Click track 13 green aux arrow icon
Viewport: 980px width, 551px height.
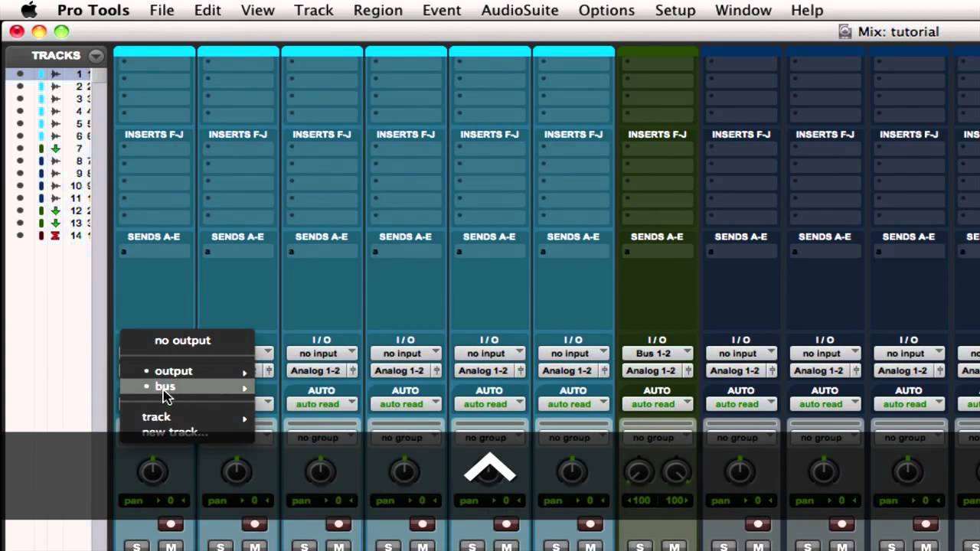tap(56, 223)
